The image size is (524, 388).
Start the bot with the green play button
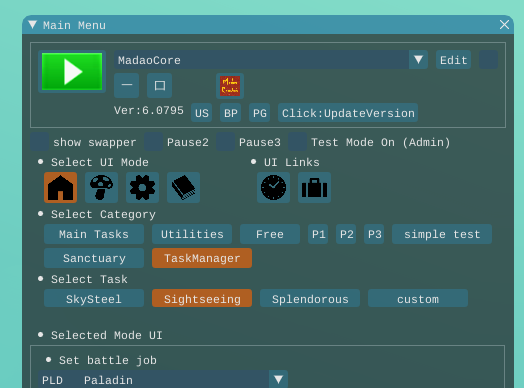click(x=72, y=72)
